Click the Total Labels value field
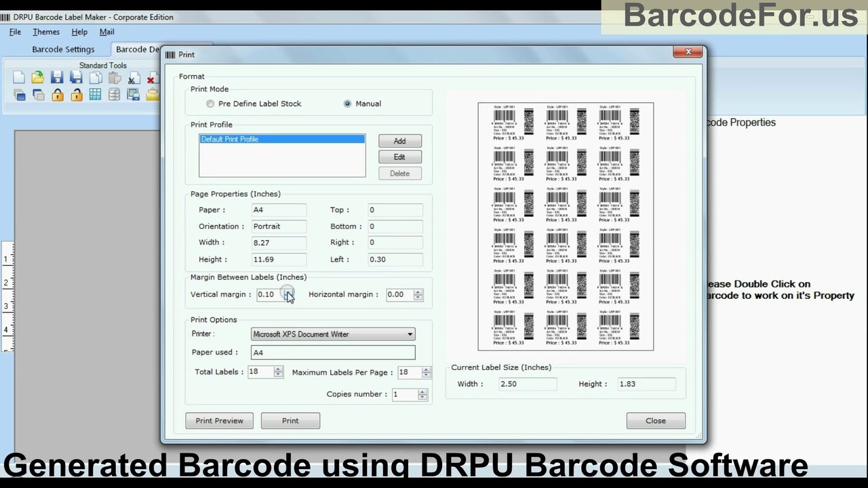The width and height of the screenshot is (868, 488). click(x=260, y=372)
